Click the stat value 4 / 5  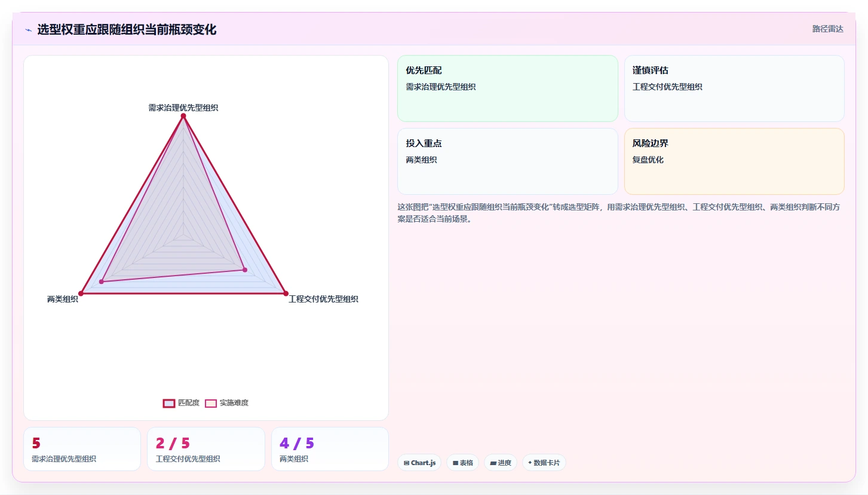pos(297,443)
